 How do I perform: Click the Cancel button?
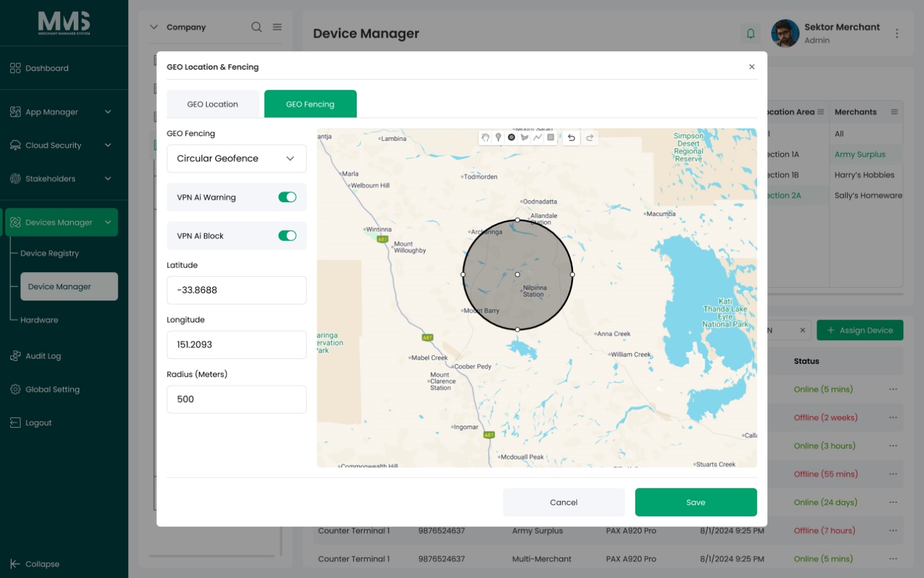(564, 502)
